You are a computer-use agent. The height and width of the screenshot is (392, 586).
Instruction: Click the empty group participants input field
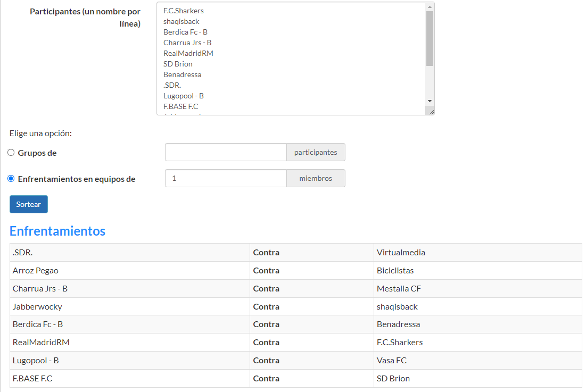coord(226,152)
